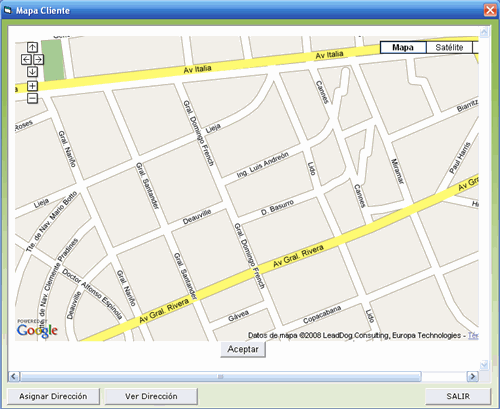500x409 pixels.
Task: Click Asignar Dirección button
Action: [x=53, y=396]
